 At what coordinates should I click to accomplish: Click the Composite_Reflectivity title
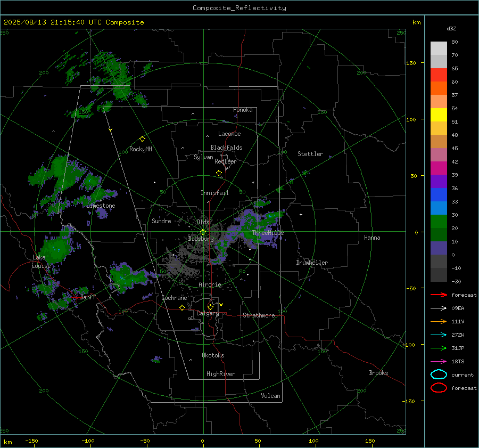240,8
